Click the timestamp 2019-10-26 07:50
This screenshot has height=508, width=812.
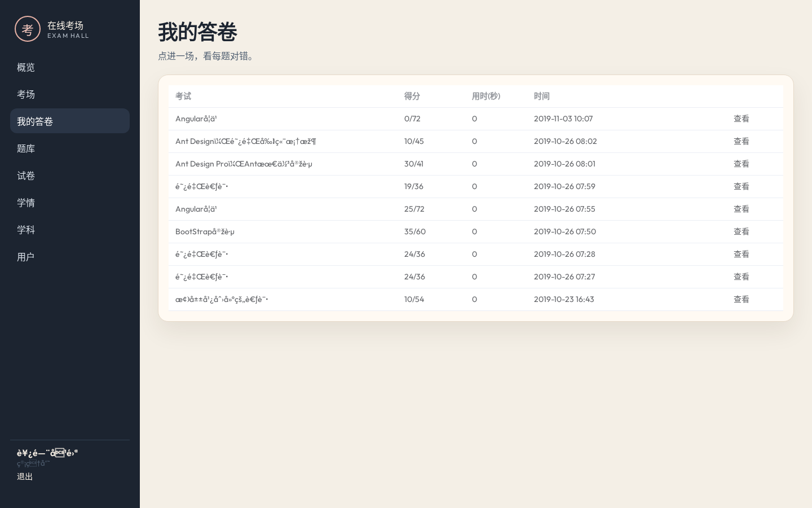pos(565,231)
